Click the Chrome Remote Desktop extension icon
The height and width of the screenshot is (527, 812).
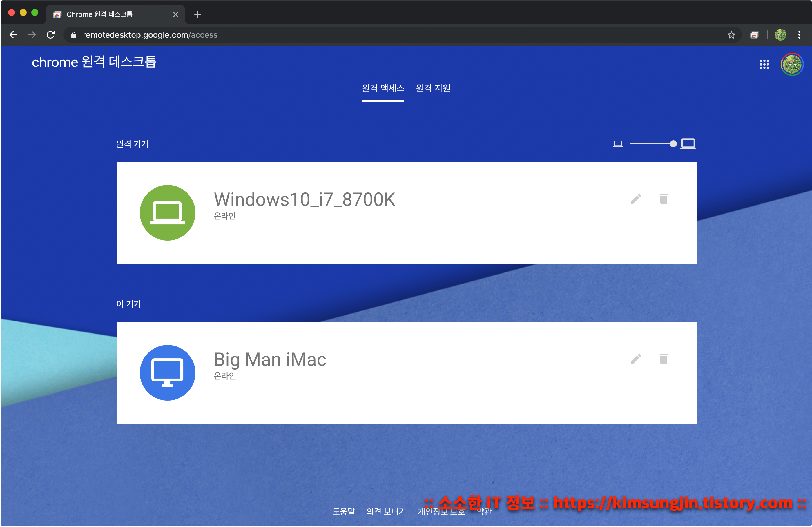point(754,35)
